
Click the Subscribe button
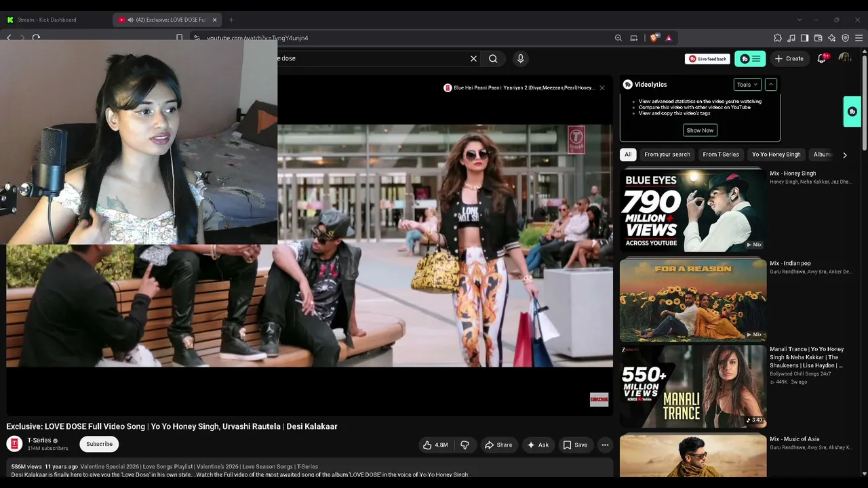[x=99, y=444]
